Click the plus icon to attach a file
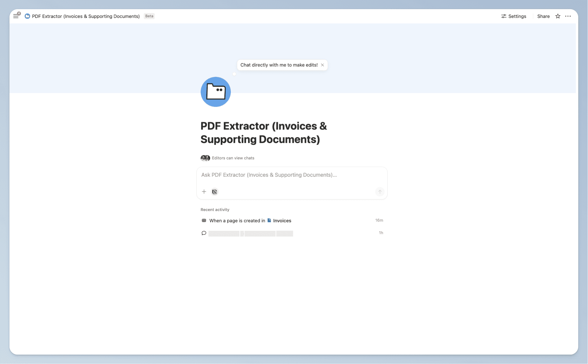 (204, 192)
